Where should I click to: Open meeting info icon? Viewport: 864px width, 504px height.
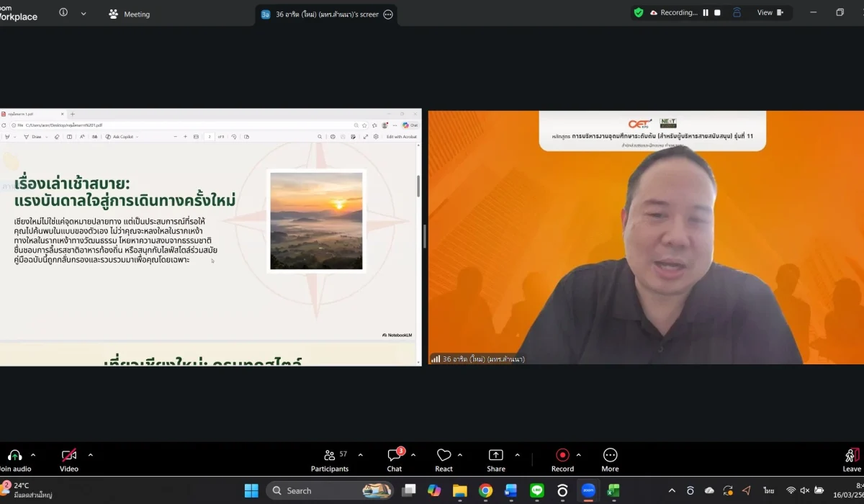(63, 13)
